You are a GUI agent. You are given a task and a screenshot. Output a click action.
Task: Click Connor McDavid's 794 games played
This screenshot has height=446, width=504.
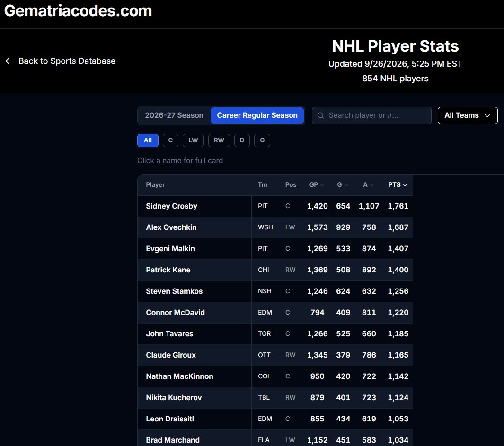click(317, 312)
